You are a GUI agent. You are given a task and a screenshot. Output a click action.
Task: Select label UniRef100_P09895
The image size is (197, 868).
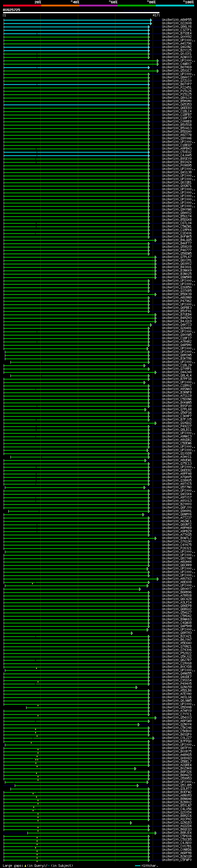[177, 166]
